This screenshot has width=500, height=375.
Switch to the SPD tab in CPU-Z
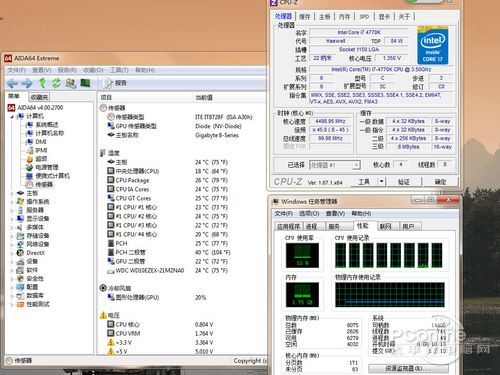pyautogui.click(x=364, y=16)
